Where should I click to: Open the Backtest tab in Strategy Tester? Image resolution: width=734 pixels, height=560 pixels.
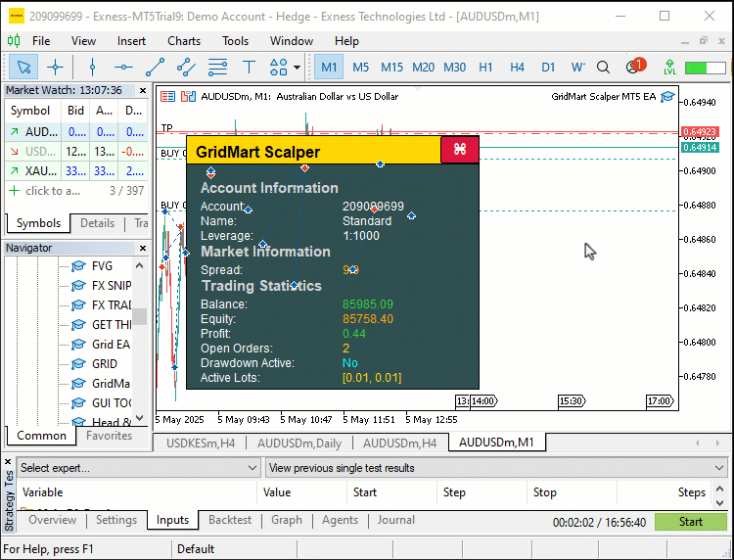[x=230, y=520]
